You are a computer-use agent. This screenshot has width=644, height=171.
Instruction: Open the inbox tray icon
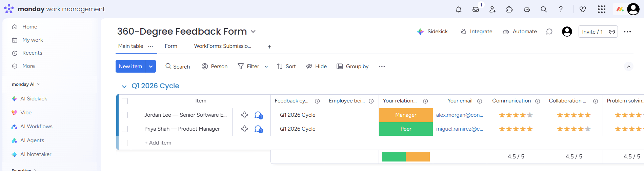[476, 9]
